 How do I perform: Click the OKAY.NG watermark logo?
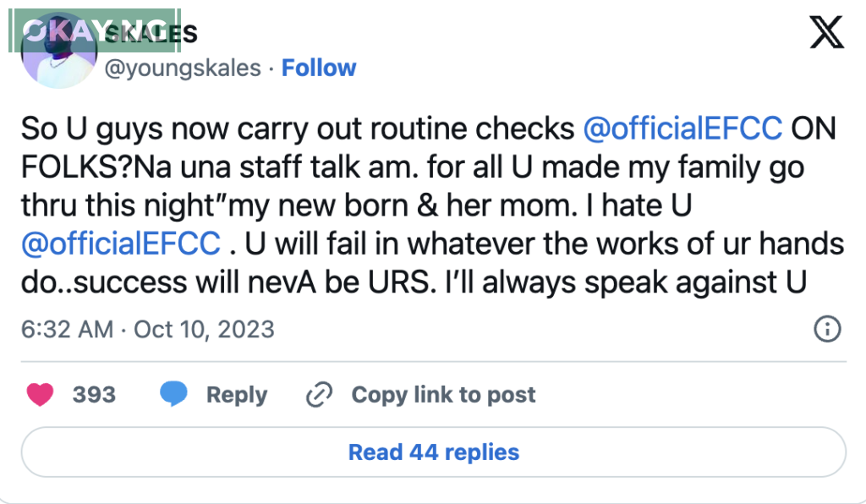[x=93, y=31]
